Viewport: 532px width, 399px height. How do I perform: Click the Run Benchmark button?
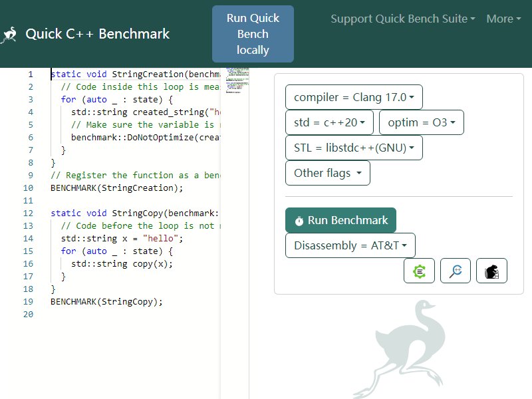[x=340, y=220]
